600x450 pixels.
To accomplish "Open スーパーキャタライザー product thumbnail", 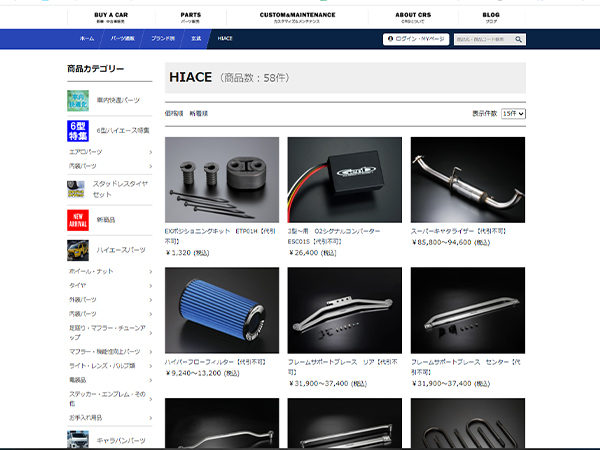I will (468, 180).
